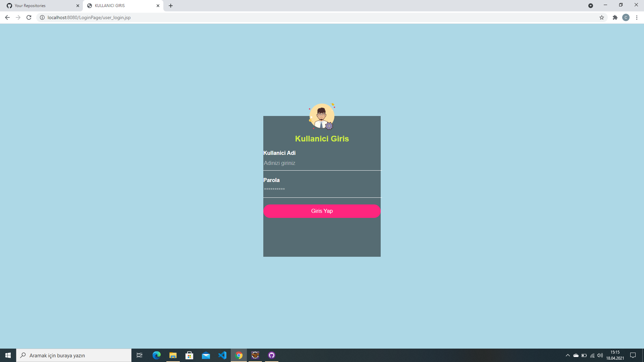Close the KULLANICI GIRIS tab
This screenshot has width=644, height=362.
point(158,6)
